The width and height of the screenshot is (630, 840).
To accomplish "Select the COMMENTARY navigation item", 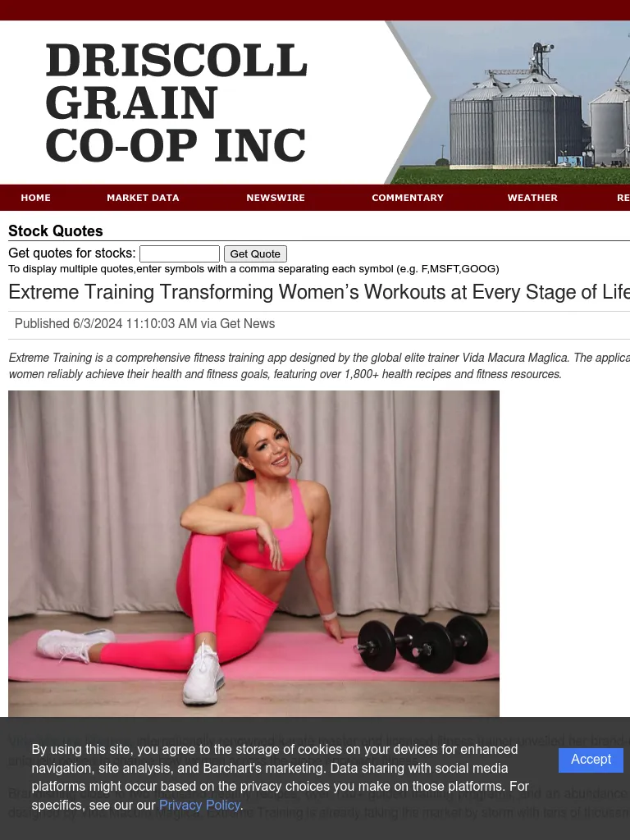I will (408, 198).
